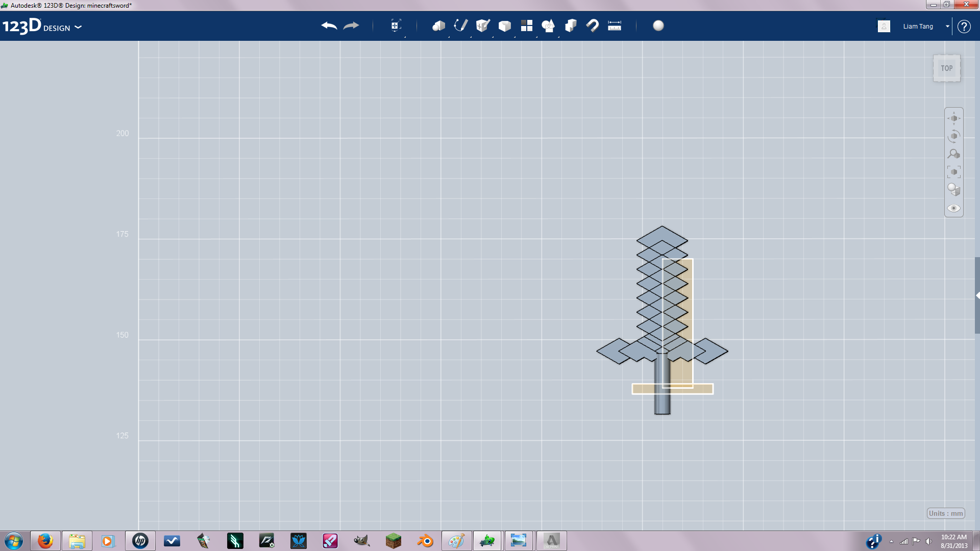This screenshot has height=551, width=980.
Task: Open the Construct tool
Action: tap(483, 26)
